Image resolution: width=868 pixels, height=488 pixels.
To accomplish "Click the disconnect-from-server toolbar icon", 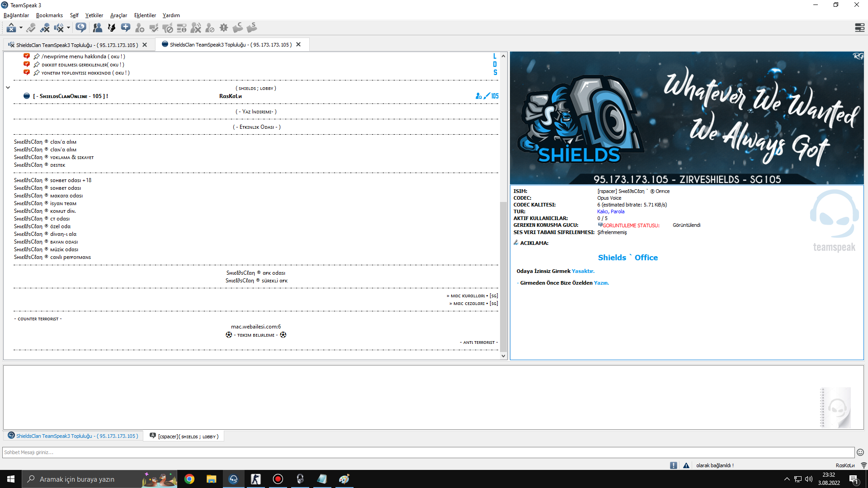I will 45,28.
